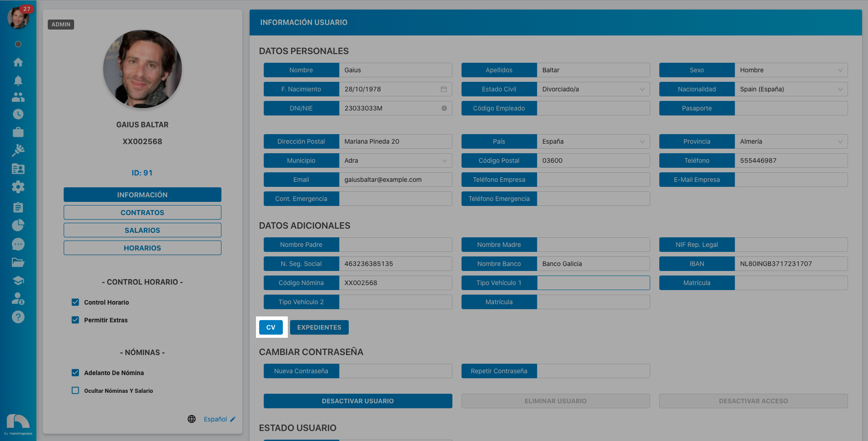Image resolution: width=868 pixels, height=441 pixels.
Task: Click the Teléfono input field
Action: (x=791, y=160)
